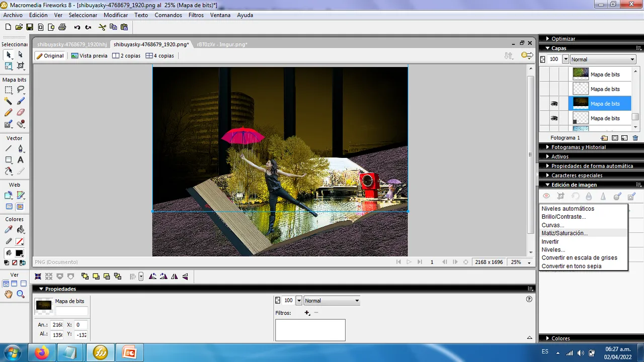Select the Subselection tool
Viewport: 644px width, 362px height.
point(21,55)
